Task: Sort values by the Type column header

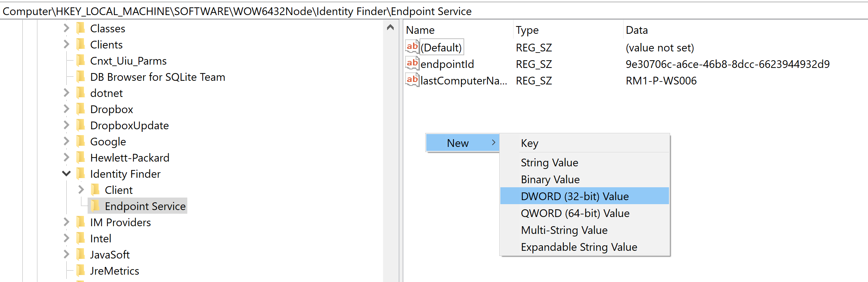Action: pos(527,30)
